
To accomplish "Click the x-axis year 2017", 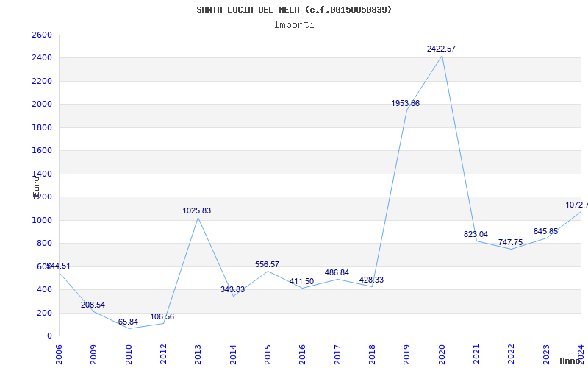I will tap(337, 355).
